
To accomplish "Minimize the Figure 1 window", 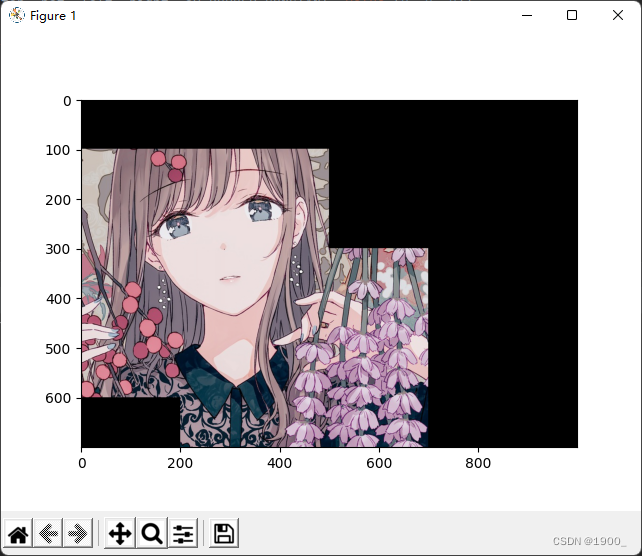I will point(527,16).
